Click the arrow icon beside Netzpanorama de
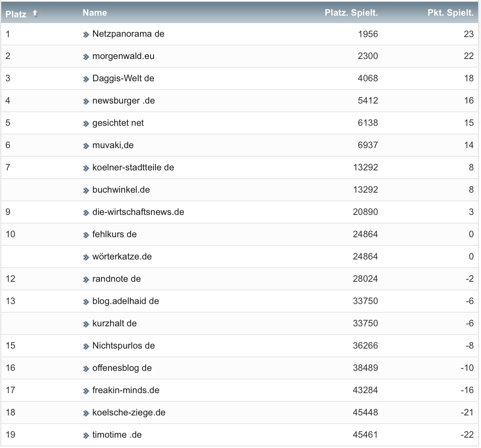The height and width of the screenshot is (448, 481). click(86, 35)
